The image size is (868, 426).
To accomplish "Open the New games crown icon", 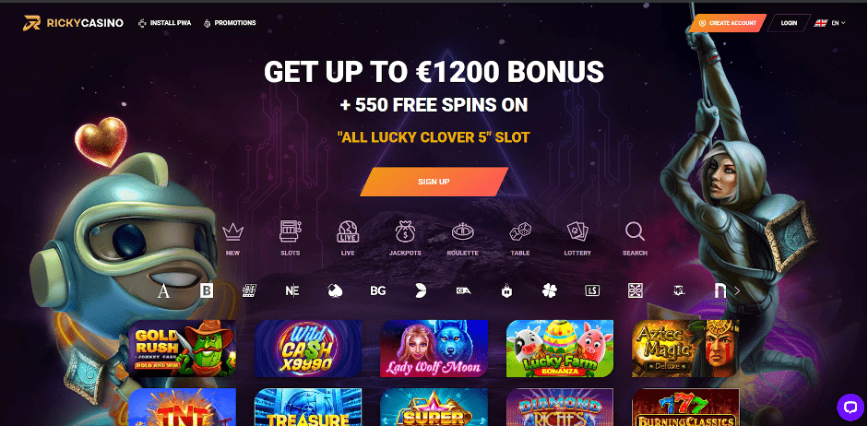I will coord(233,231).
